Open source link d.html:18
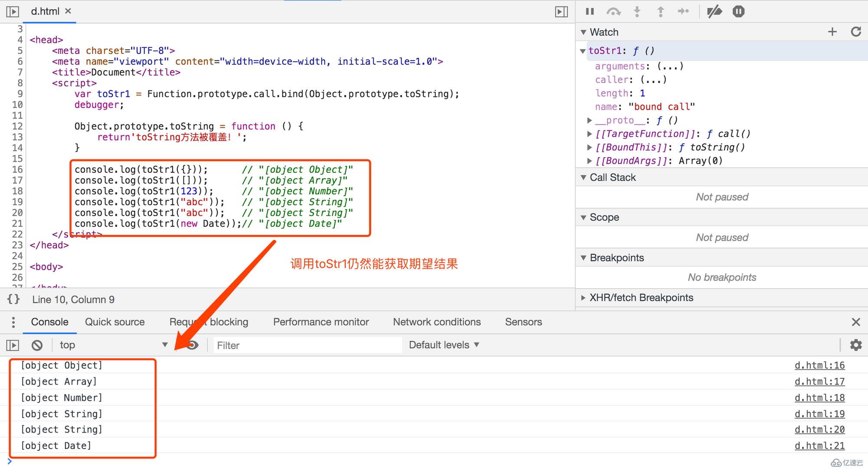The height and width of the screenshot is (472, 868). tap(819, 397)
